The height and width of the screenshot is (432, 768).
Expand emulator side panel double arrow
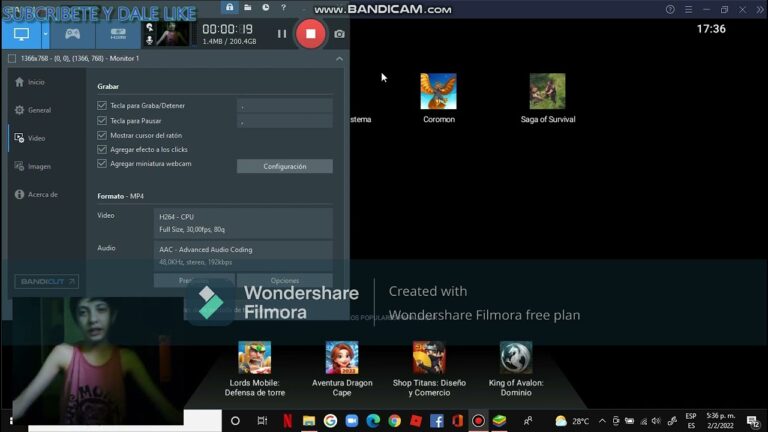click(x=760, y=9)
